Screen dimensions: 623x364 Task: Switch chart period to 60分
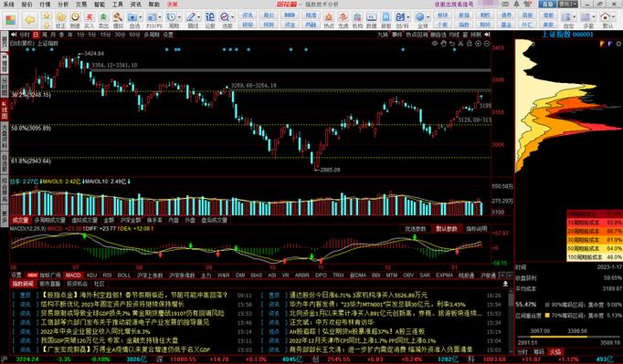134,35
